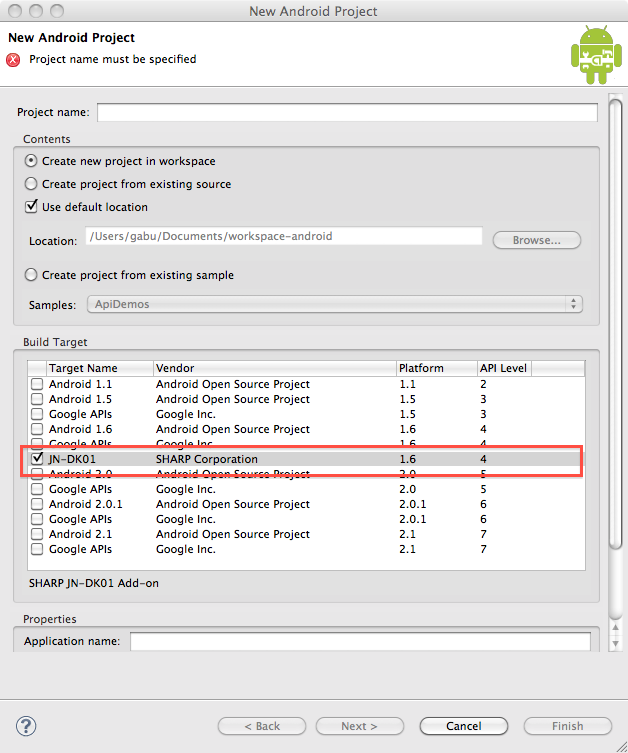Uncheck the JN-DK01 build target

[37, 459]
